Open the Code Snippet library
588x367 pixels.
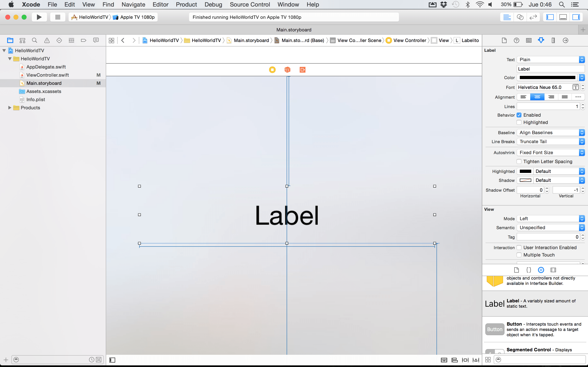click(529, 270)
